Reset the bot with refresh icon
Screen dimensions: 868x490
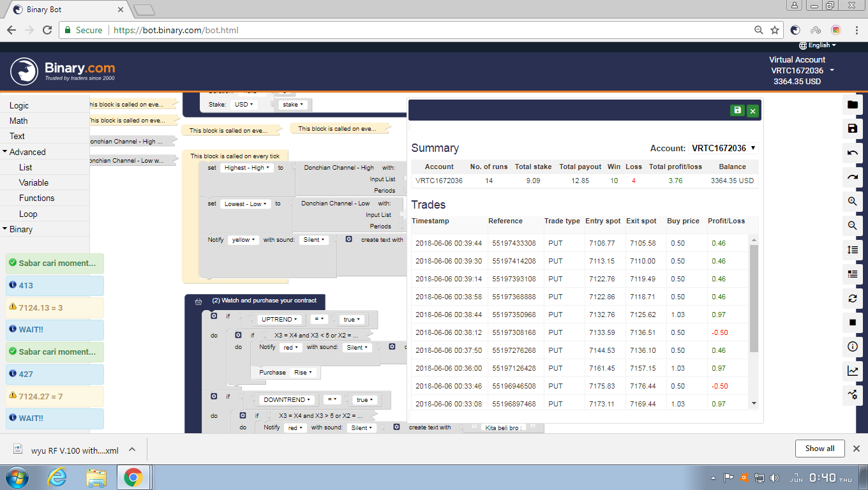tap(852, 299)
